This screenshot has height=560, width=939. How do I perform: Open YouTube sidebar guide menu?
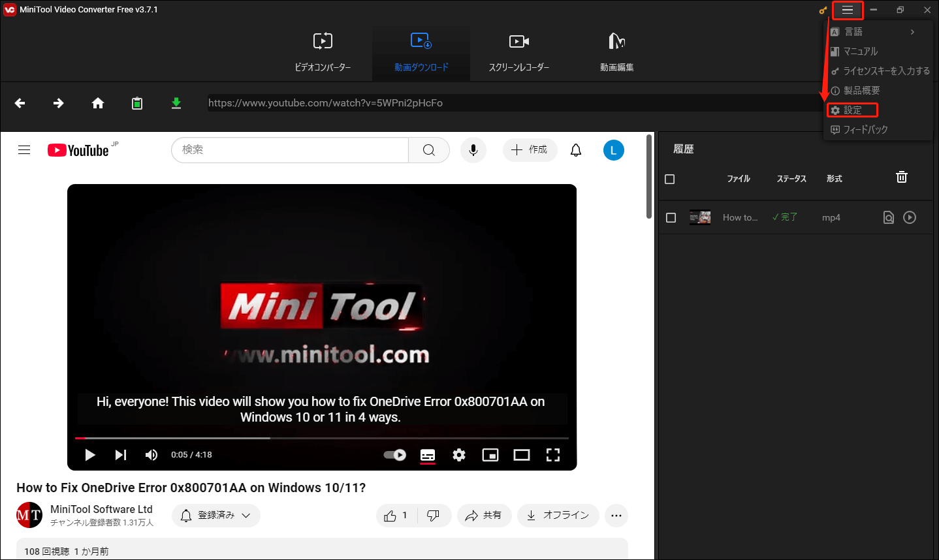pyautogui.click(x=24, y=150)
